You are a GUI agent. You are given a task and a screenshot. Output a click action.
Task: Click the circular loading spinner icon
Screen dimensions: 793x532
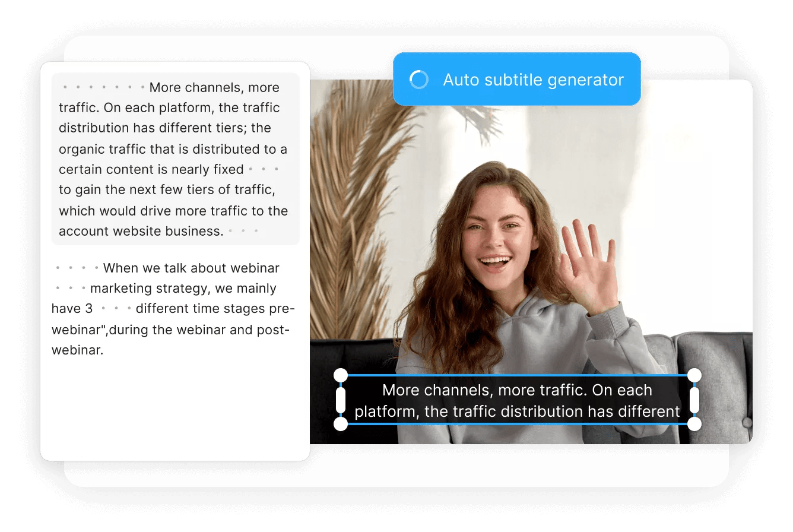point(420,80)
